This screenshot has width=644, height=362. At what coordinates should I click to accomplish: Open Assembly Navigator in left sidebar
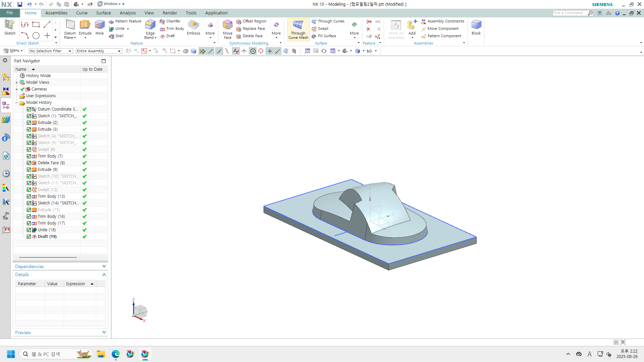point(6,77)
